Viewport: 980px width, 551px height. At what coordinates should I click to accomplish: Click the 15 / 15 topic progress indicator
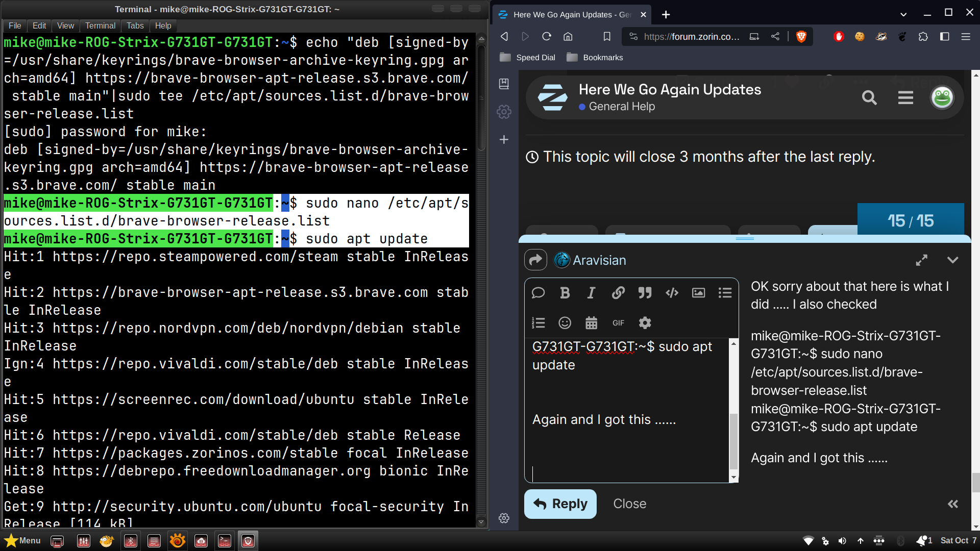click(911, 220)
